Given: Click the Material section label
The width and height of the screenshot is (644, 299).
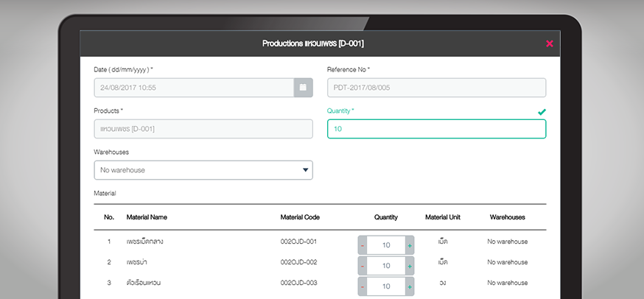Looking at the screenshot, I should [105, 193].
